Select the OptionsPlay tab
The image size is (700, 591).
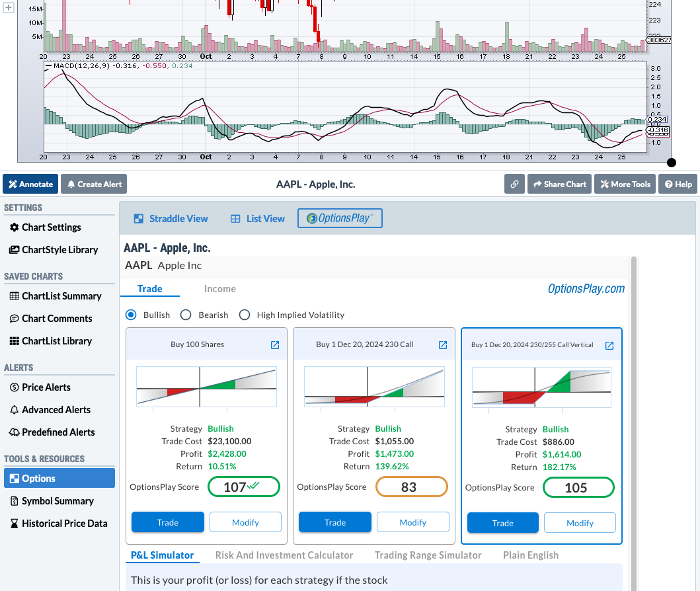tap(340, 218)
